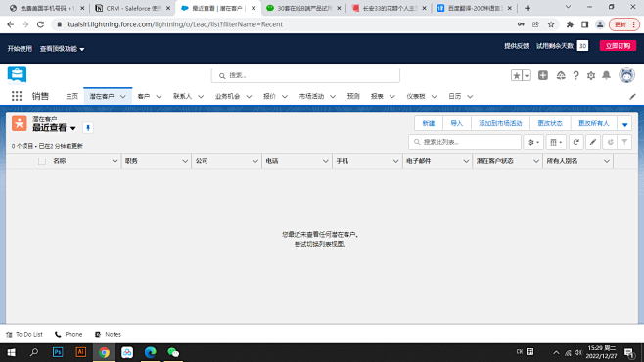Switch to the CRM - Saleforce browser tab
The width and height of the screenshot is (644, 362).
pos(133,8)
